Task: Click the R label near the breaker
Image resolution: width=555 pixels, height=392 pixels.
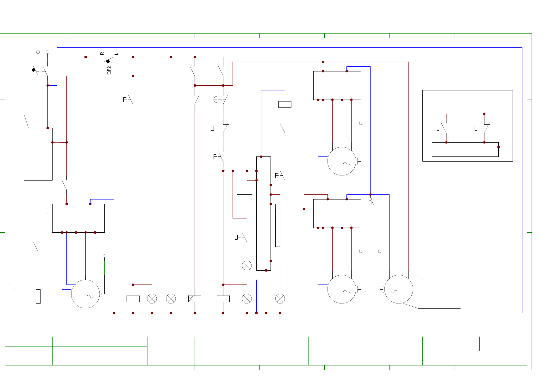Action: 102,53
